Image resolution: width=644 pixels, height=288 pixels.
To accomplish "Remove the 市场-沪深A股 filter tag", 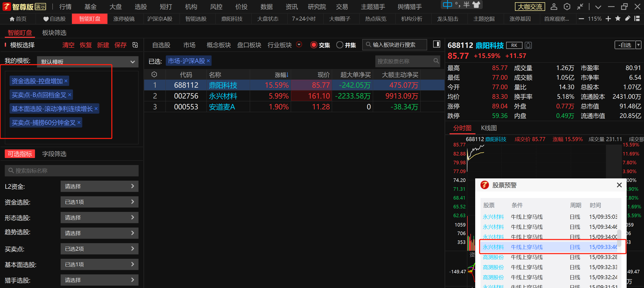I will pos(208,61).
